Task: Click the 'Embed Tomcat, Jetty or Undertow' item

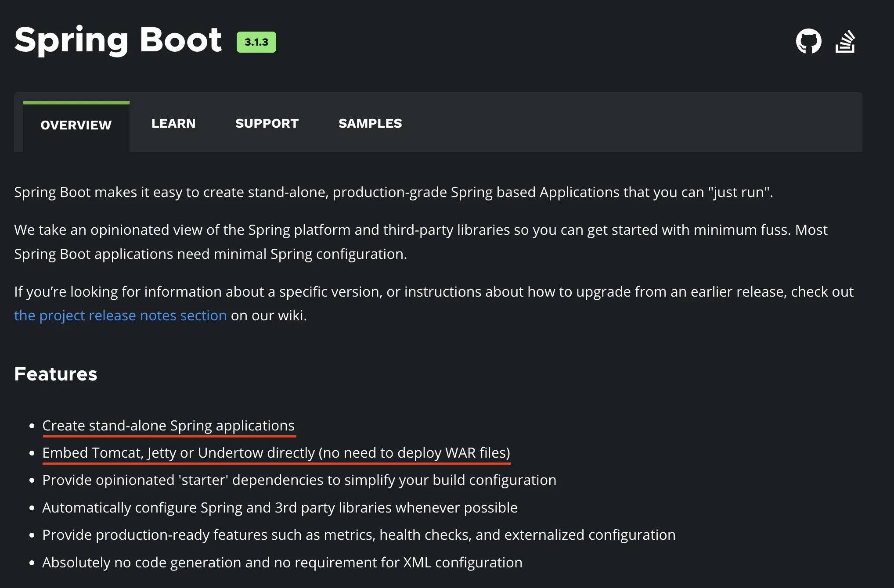Action: point(276,453)
